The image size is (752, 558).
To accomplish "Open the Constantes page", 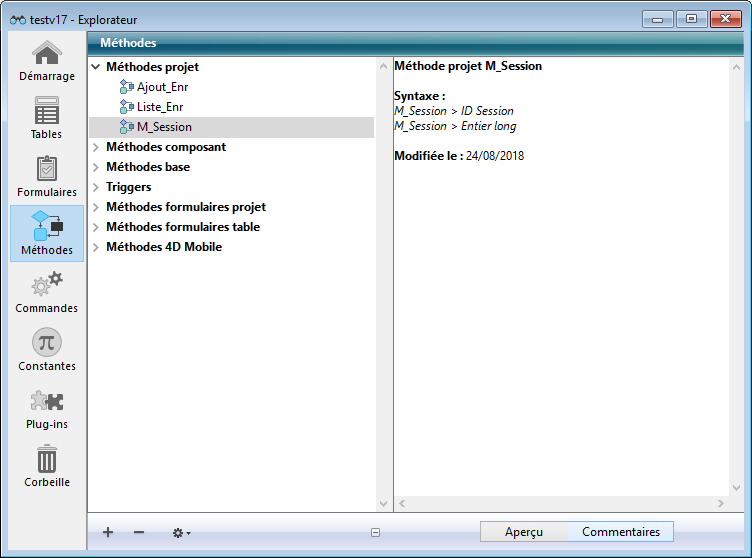I will (47, 350).
